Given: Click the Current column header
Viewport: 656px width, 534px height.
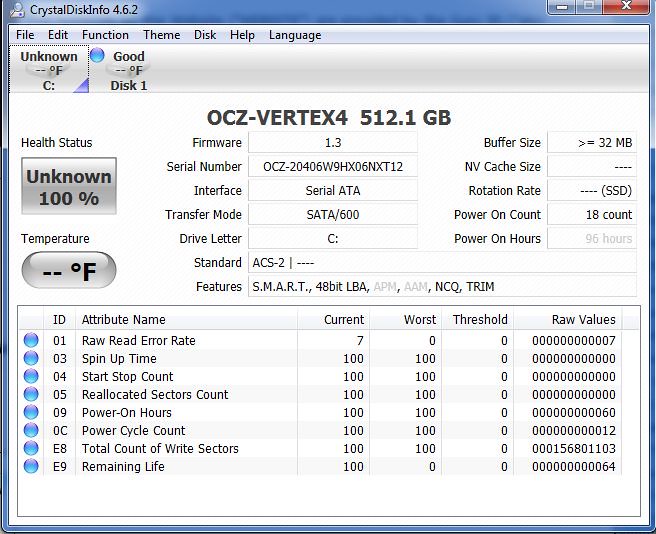Looking at the screenshot, I should 333,319.
